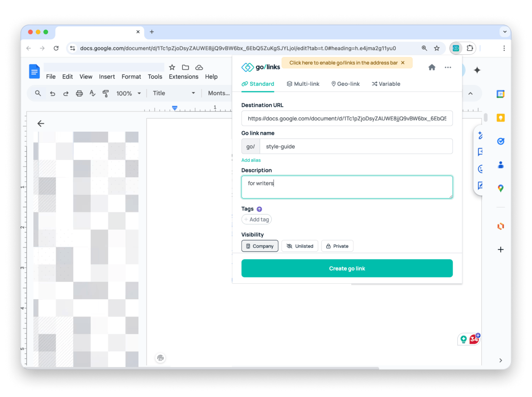
Task: Open the File menu
Action: coord(51,77)
